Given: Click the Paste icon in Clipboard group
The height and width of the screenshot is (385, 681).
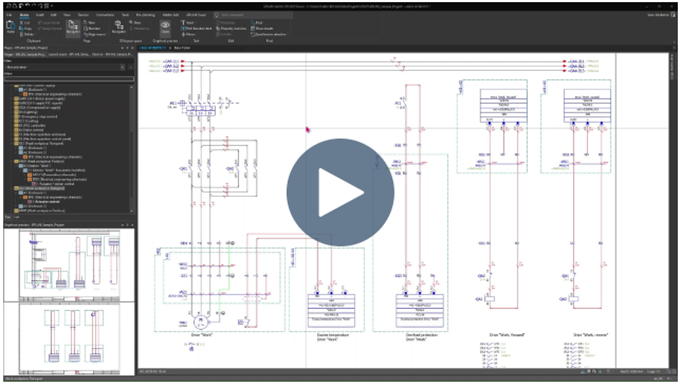Looking at the screenshot, I should [x=10, y=27].
